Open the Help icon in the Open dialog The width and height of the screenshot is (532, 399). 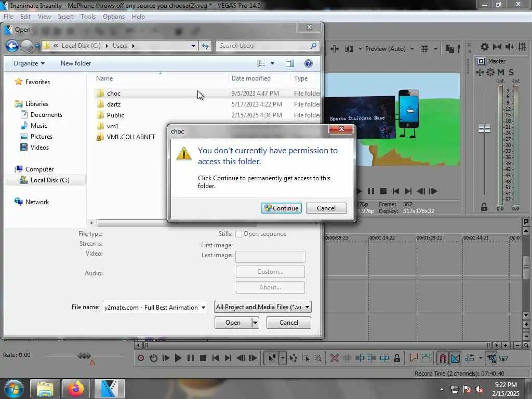click(x=309, y=63)
